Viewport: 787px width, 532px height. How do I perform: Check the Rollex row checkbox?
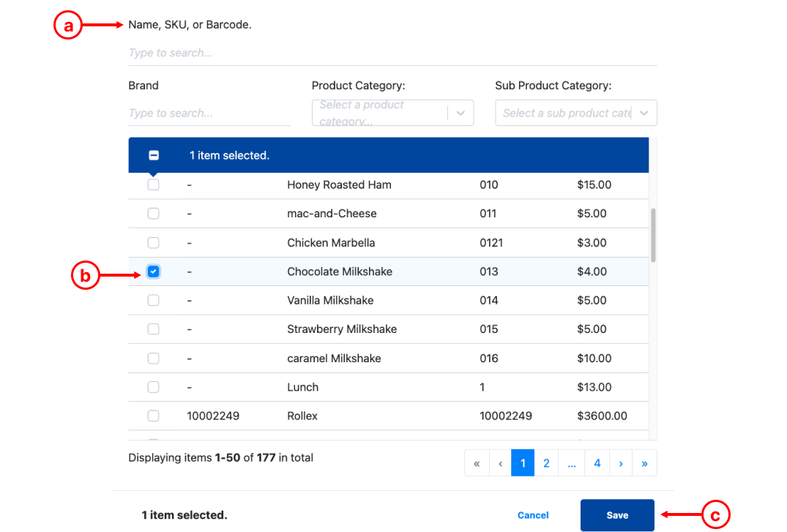pyautogui.click(x=154, y=416)
